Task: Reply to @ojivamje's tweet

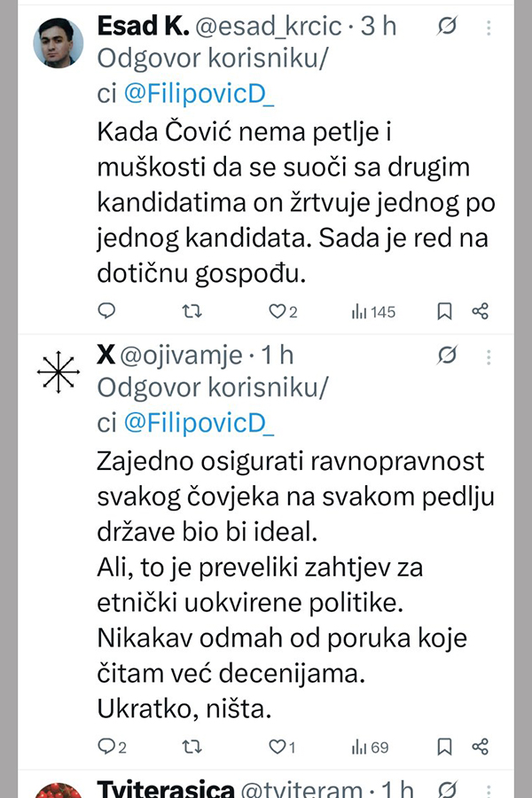Action: pyautogui.click(x=106, y=747)
